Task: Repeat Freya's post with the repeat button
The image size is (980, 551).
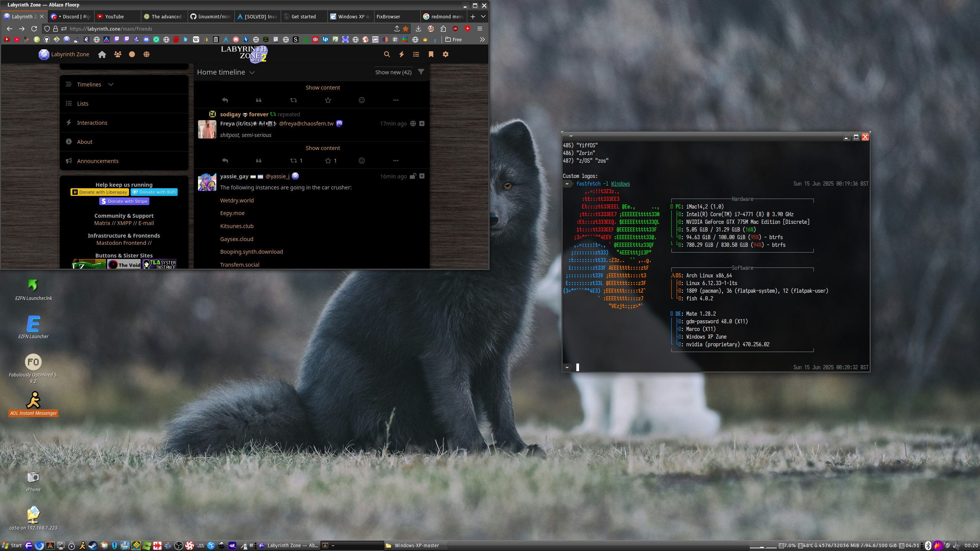Action: tap(294, 161)
